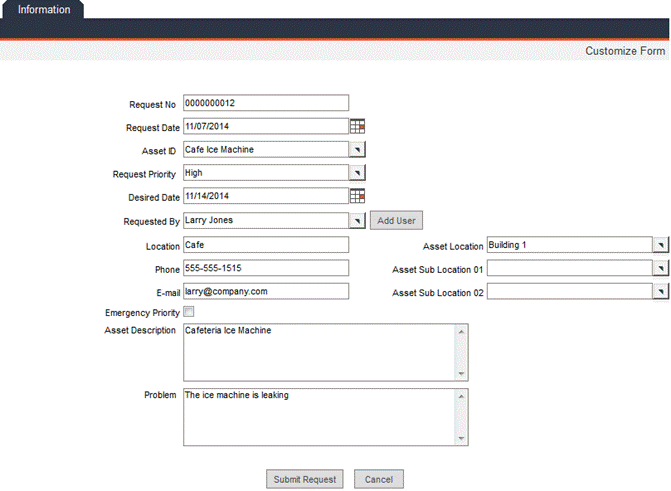Click the Problem box scroll-up arrow
Viewport: 671px width, 491px height.
461,395
